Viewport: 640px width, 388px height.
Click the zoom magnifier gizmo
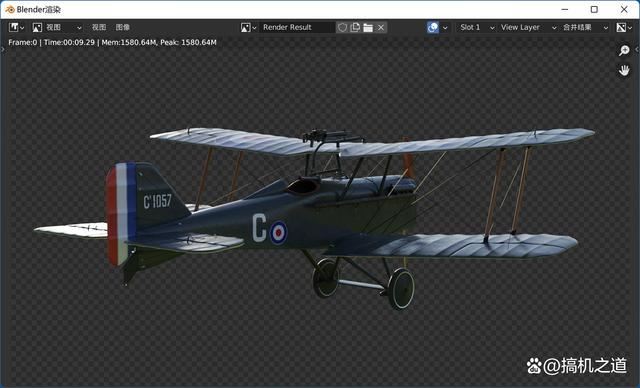tap(624, 51)
